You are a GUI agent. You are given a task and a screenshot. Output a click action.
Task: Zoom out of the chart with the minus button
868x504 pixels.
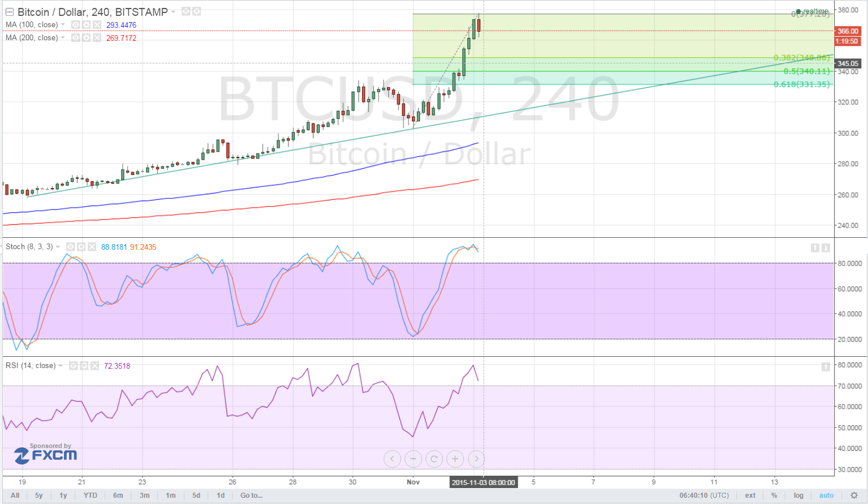coord(413,459)
